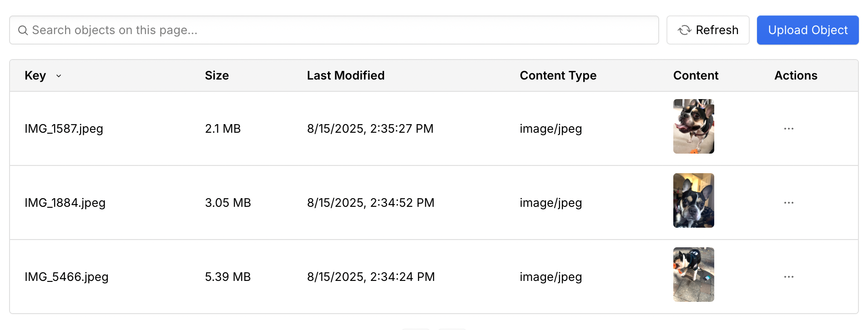Click the IMG_5466.jpeg content thumbnail
The image size is (868, 330).
(693, 274)
